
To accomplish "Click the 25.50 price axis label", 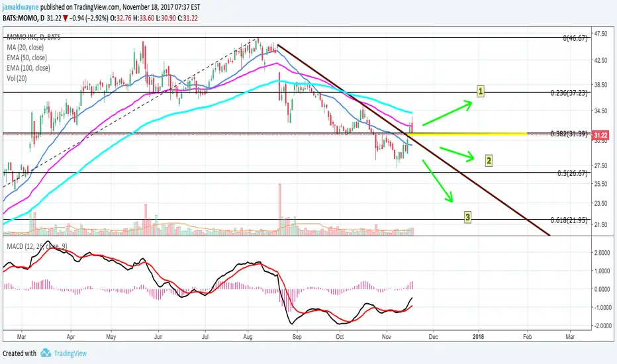I will click(600, 184).
